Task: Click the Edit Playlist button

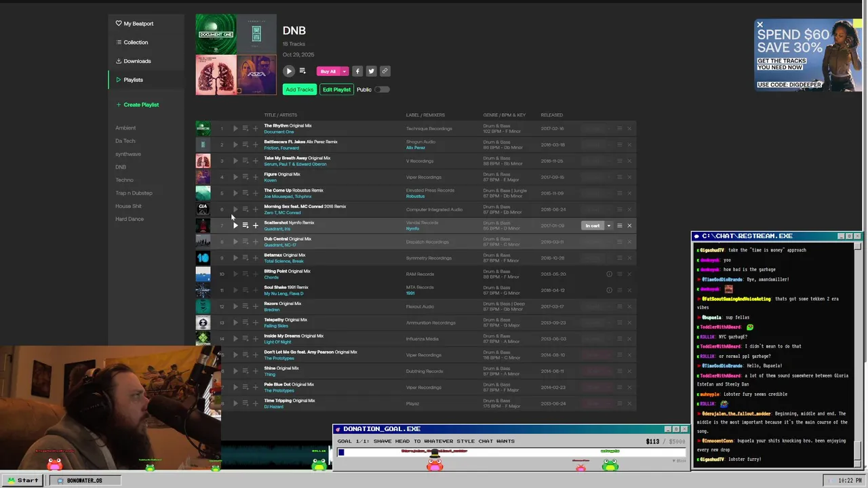Action: (336, 89)
